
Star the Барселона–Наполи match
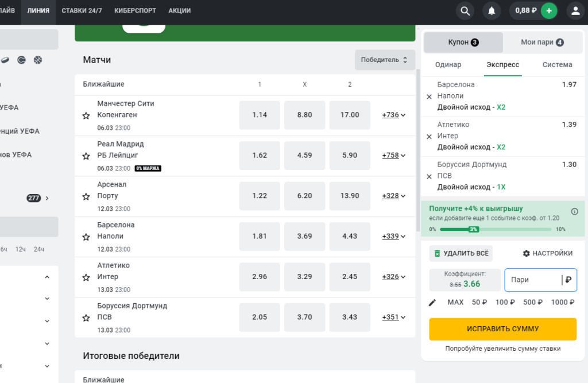[86, 237]
